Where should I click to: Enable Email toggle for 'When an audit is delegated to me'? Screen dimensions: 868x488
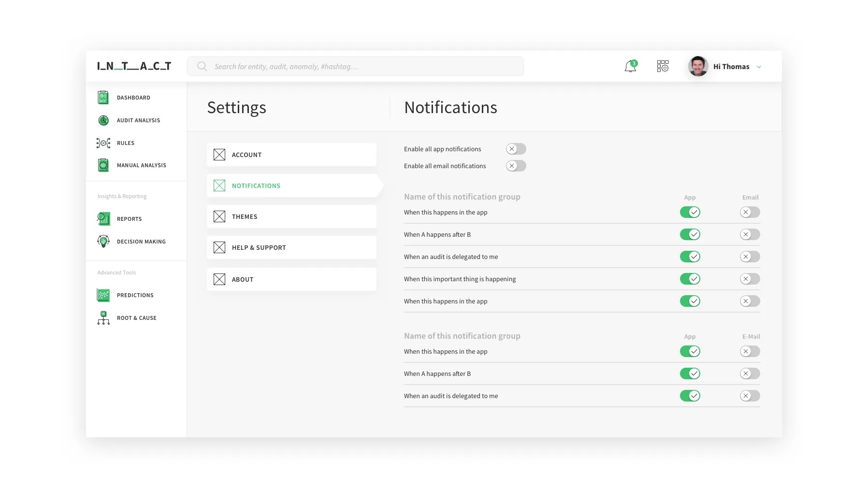[749, 257]
